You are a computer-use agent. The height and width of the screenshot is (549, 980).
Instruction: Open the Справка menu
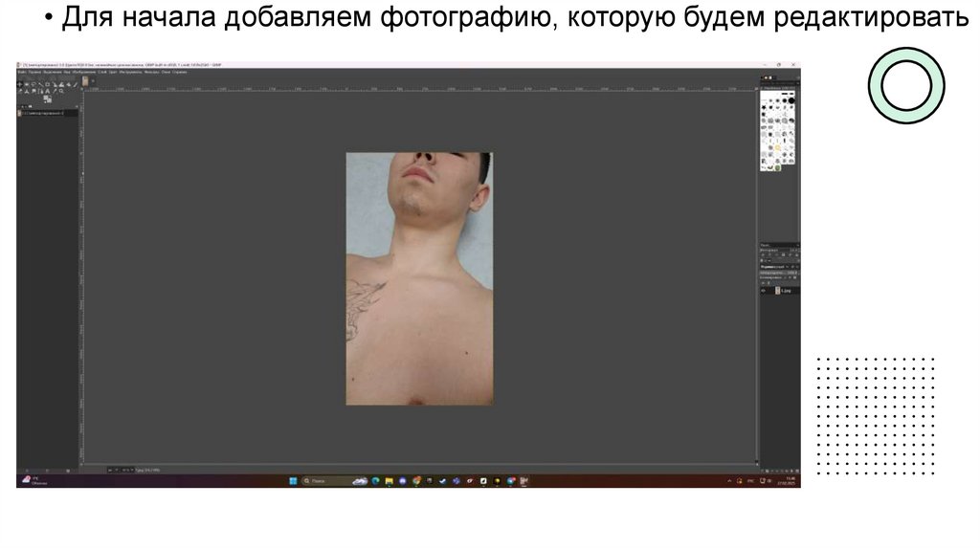tap(180, 72)
